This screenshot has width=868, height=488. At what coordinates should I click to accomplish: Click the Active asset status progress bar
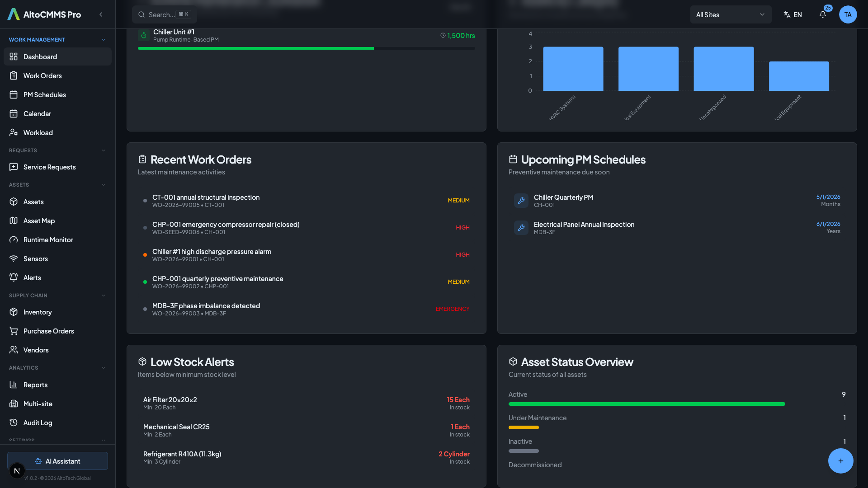(x=646, y=404)
